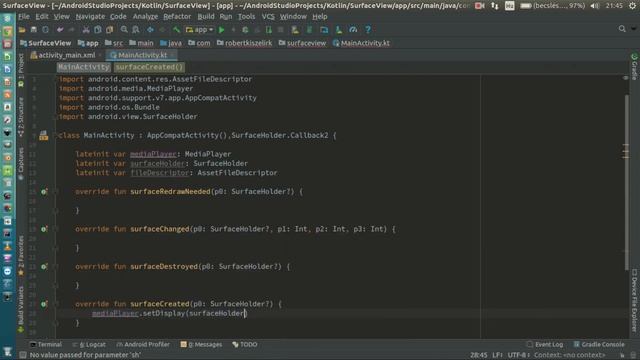Screen dimensions: 640x360
Task: Click the SurfaceView root in navigation bar
Action: click(x=46, y=43)
